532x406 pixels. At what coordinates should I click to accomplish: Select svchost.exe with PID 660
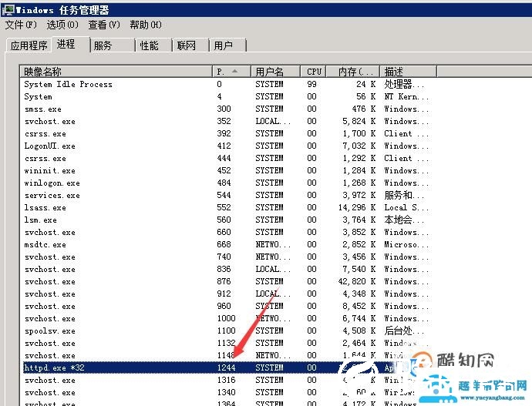point(227,232)
